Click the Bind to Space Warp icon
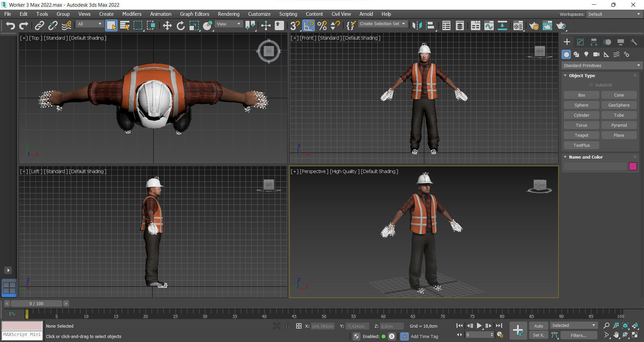 [x=66, y=26]
